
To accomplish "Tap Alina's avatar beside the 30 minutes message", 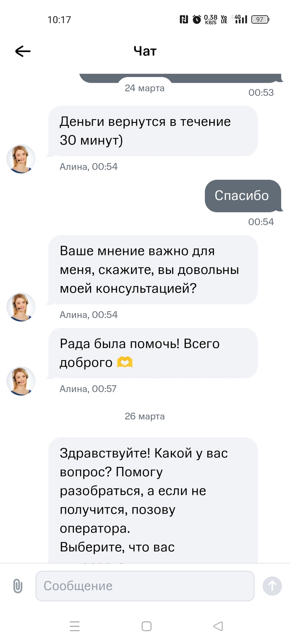I will [21, 159].
